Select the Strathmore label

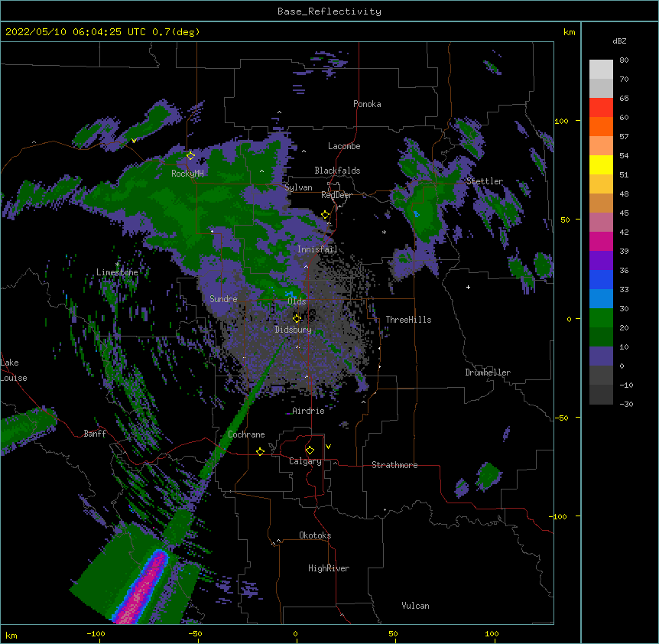[x=394, y=465]
